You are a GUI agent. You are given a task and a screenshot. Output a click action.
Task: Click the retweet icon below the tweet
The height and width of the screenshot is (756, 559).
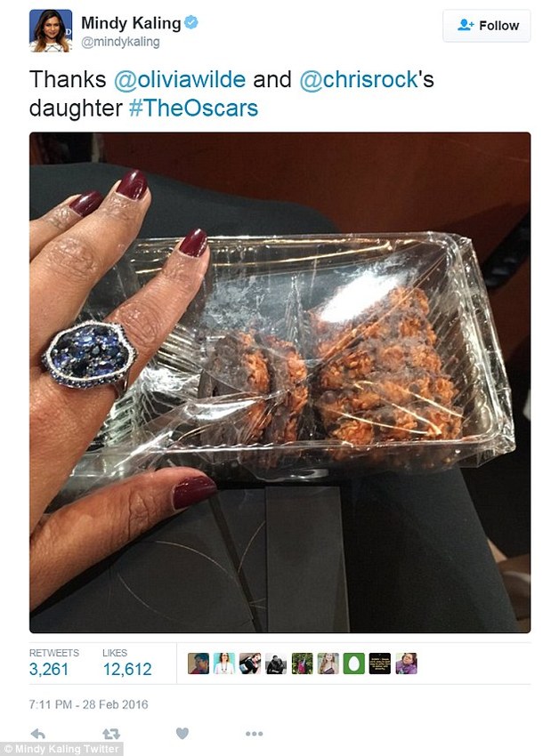[x=111, y=734]
